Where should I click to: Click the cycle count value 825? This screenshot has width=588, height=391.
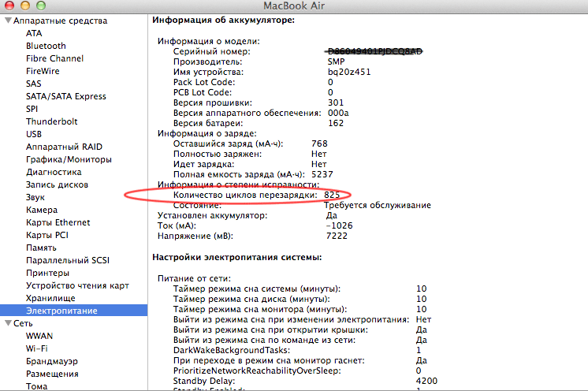pos(332,195)
